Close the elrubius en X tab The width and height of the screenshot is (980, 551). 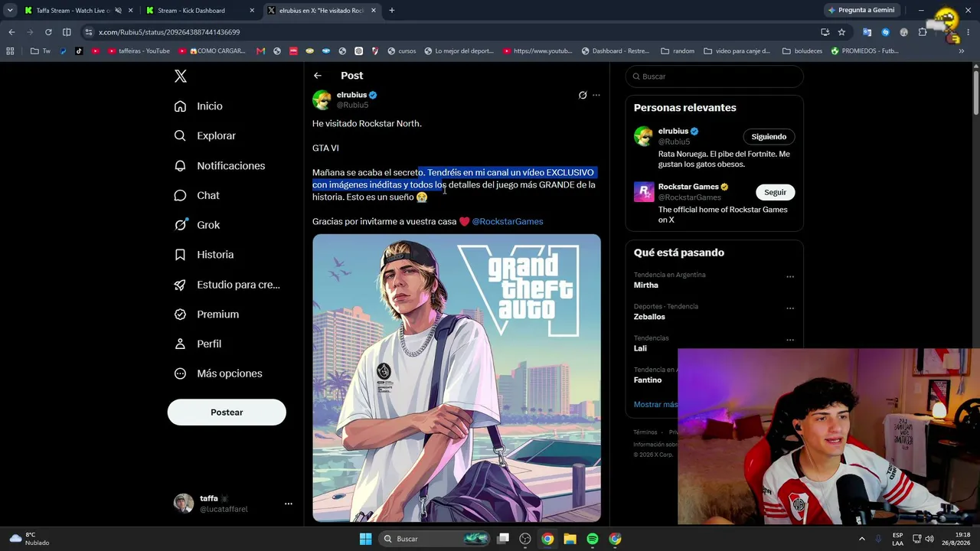coord(373,11)
